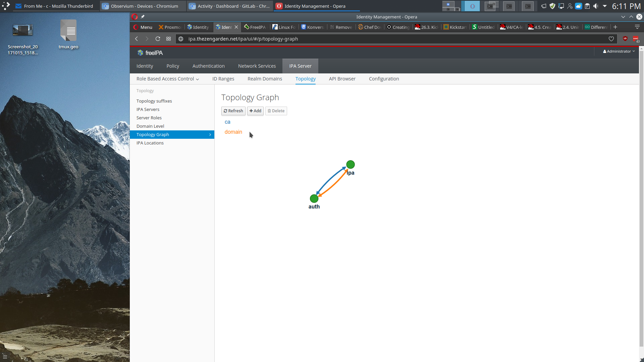Open tmux.geo file on the desktop
Image resolution: width=644 pixels, height=362 pixels.
coord(68,34)
